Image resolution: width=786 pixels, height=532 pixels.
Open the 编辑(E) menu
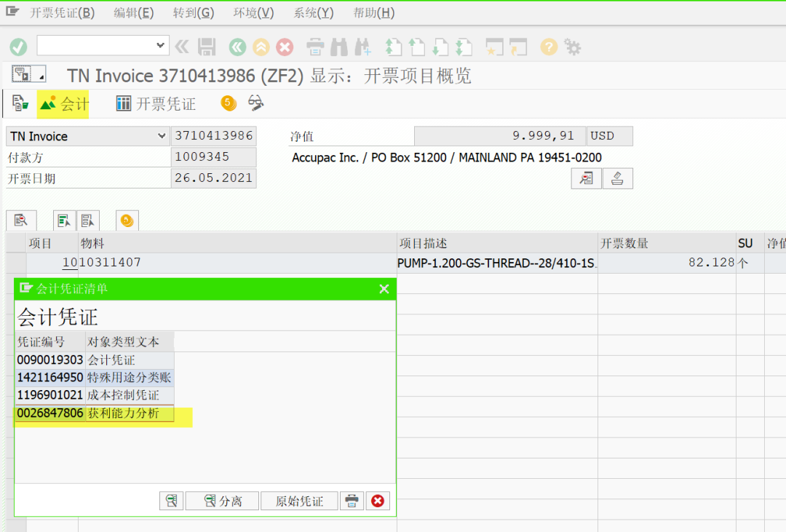[x=133, y=12]
